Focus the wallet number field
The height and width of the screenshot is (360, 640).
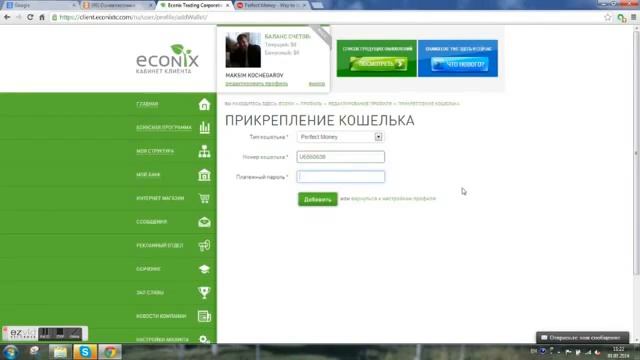tap(340, 157)
